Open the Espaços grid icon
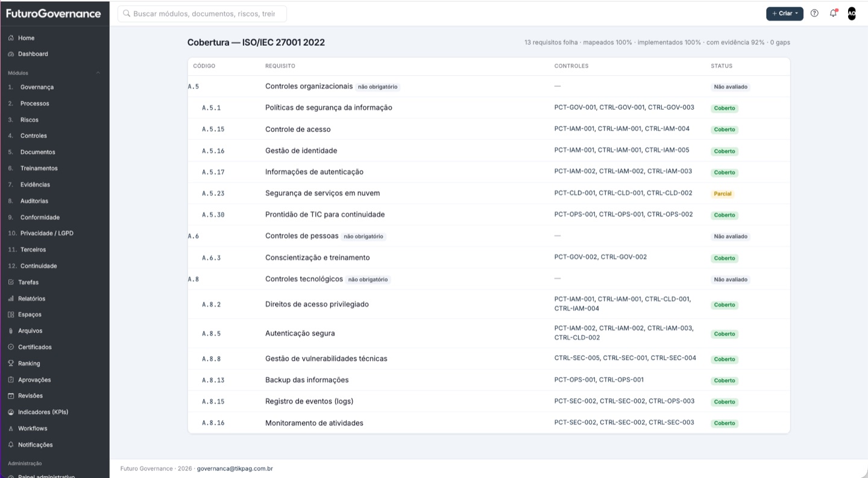The height and width of the screenshot is (478, 868). [x=11, y=315]
